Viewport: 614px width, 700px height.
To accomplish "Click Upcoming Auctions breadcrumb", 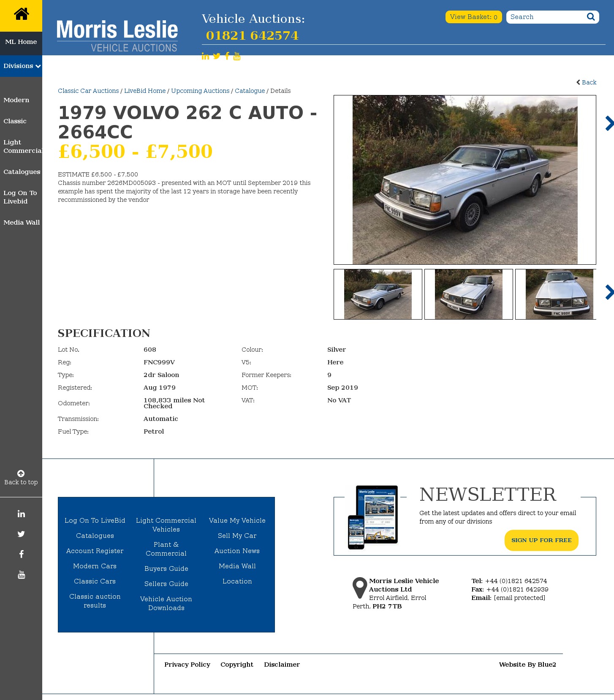I will click(x=200, y=91).
